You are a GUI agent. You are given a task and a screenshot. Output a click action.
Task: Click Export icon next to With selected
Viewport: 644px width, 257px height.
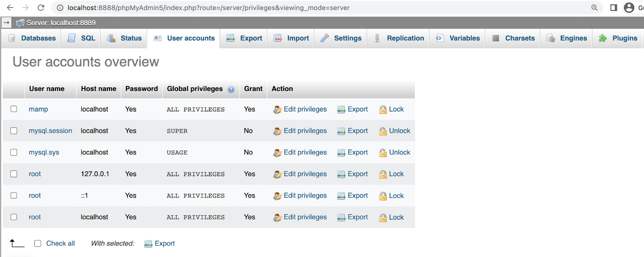[148, 244]
